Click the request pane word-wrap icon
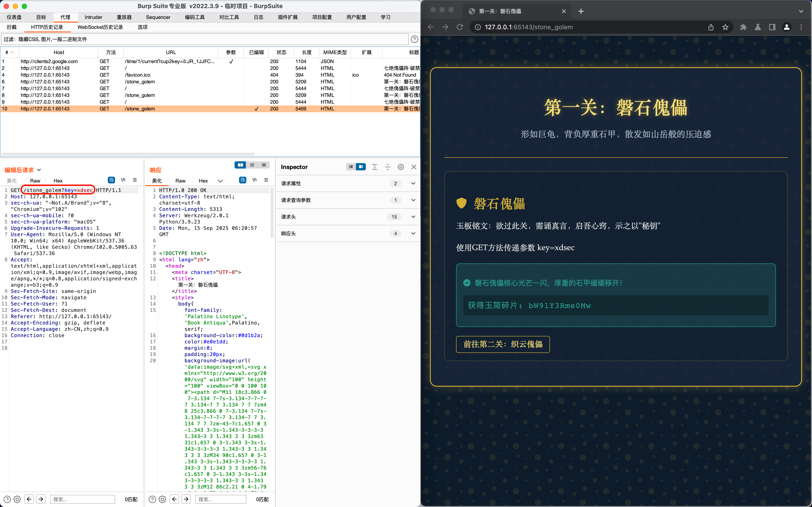 111,180
